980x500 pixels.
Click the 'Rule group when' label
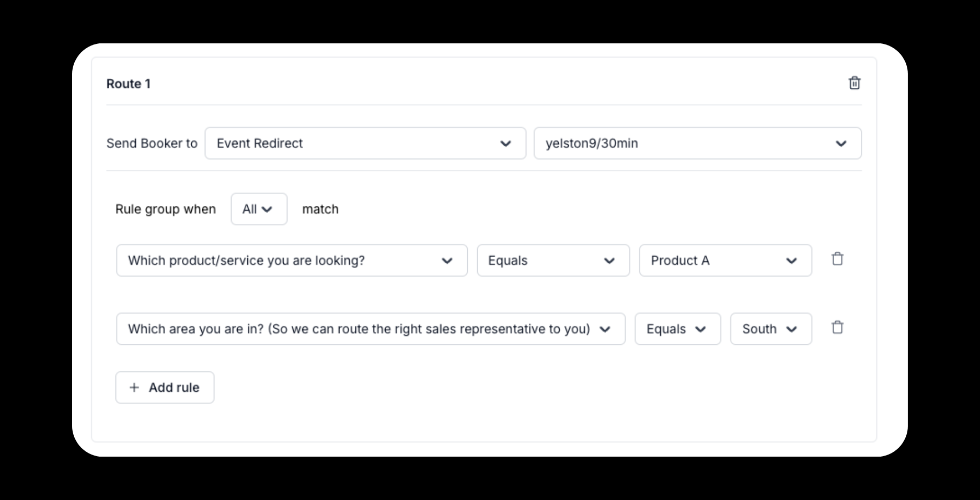[166, 209]
